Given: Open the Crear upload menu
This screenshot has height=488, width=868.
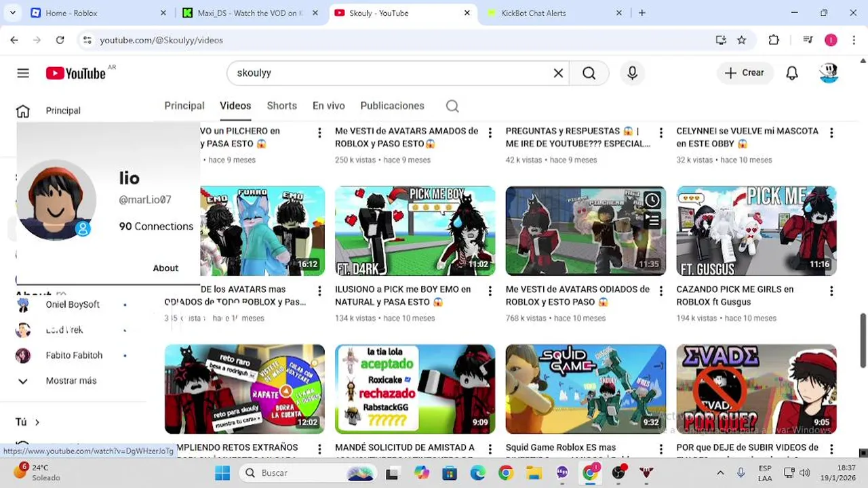Looking at the screenshot, I should pos(745,73).
